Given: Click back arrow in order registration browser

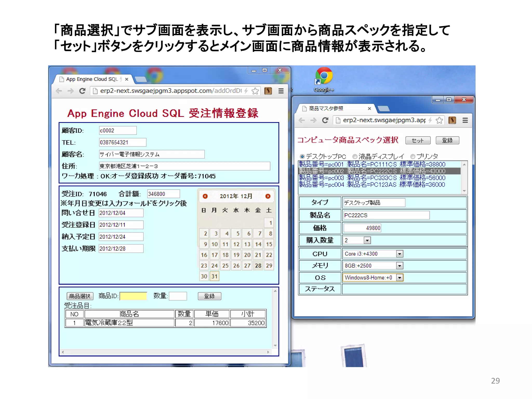Looking at the screenshot, I should tap(59, 91).
